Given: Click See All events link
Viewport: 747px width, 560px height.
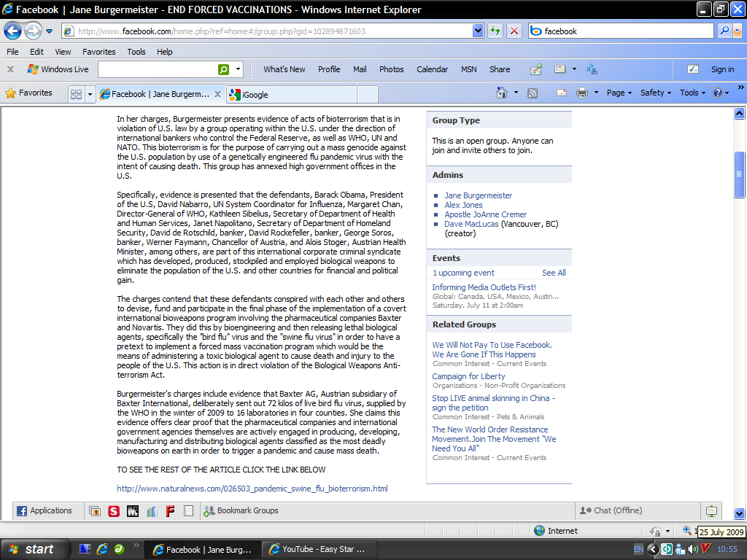Looking at the screenshot, I should coord(554,273).
